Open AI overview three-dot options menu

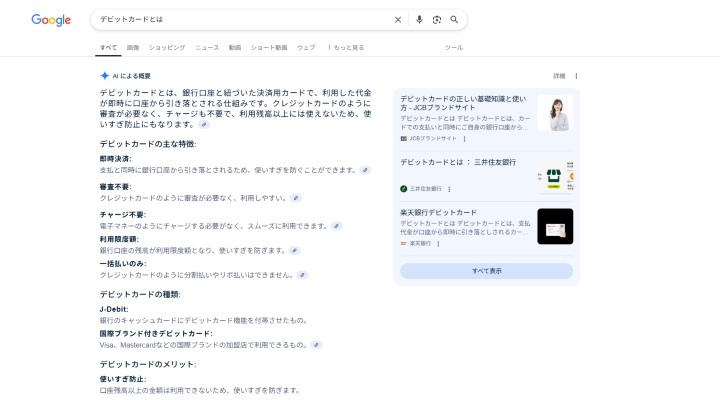click(x=576, y=76)
